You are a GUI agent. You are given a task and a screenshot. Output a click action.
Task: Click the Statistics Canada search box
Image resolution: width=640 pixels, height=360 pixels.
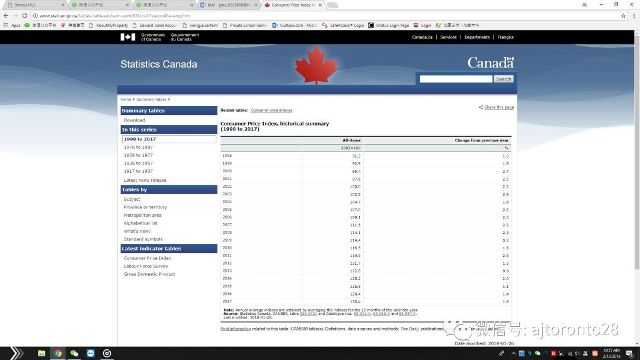pos(456,79)
